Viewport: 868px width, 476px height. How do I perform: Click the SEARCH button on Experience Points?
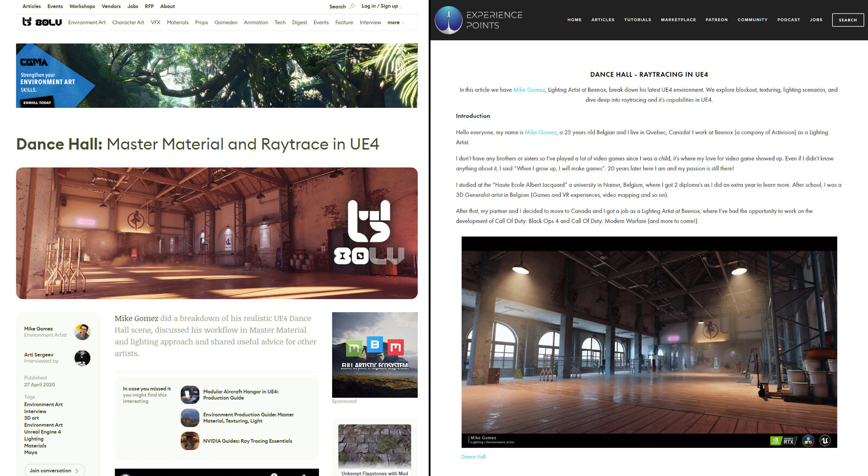coord(848,20)
